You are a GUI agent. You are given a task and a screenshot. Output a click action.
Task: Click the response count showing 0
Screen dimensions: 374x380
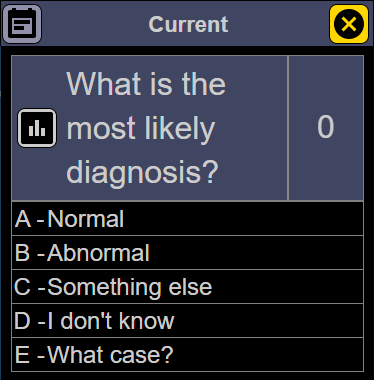(326, 128)
